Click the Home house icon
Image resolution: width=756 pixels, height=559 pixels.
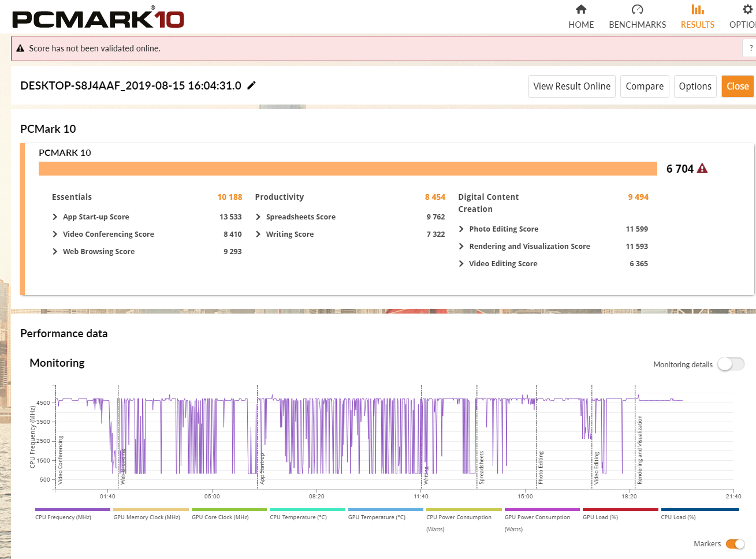click(581, 10)
